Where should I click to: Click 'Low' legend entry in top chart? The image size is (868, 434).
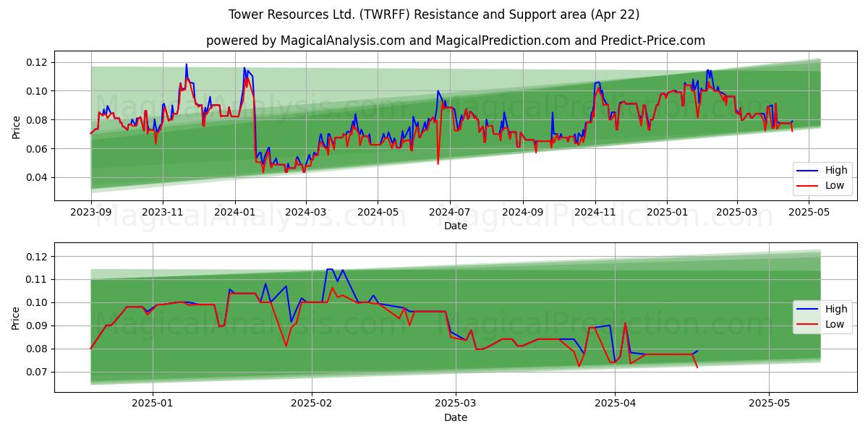click(835, 185)
